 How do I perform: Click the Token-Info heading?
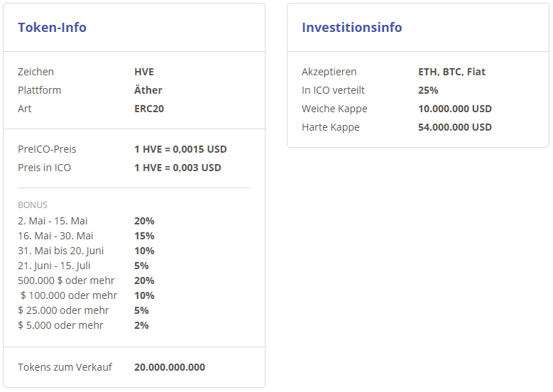click(53, 28)
